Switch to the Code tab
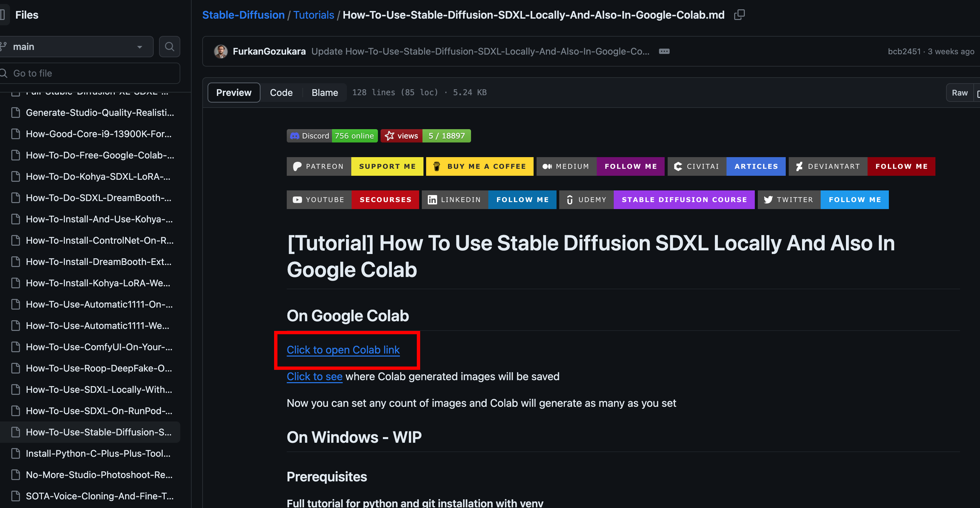The height and width of the screenshot is (508, 980). pos(281,93)
